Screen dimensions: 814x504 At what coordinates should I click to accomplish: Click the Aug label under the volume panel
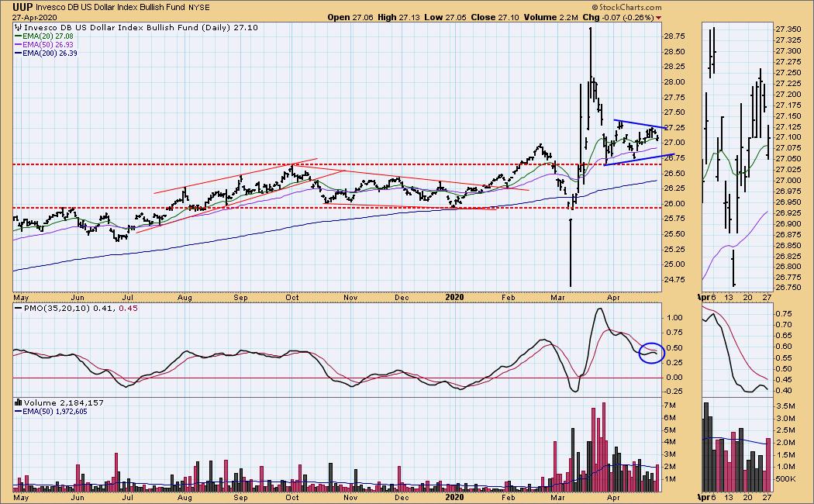click(185, 497)
